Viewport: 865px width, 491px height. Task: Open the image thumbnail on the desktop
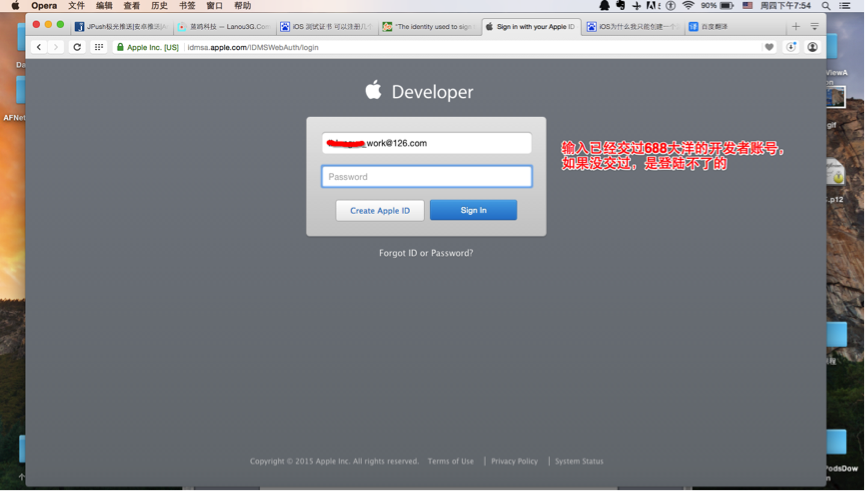pos(836,98)
